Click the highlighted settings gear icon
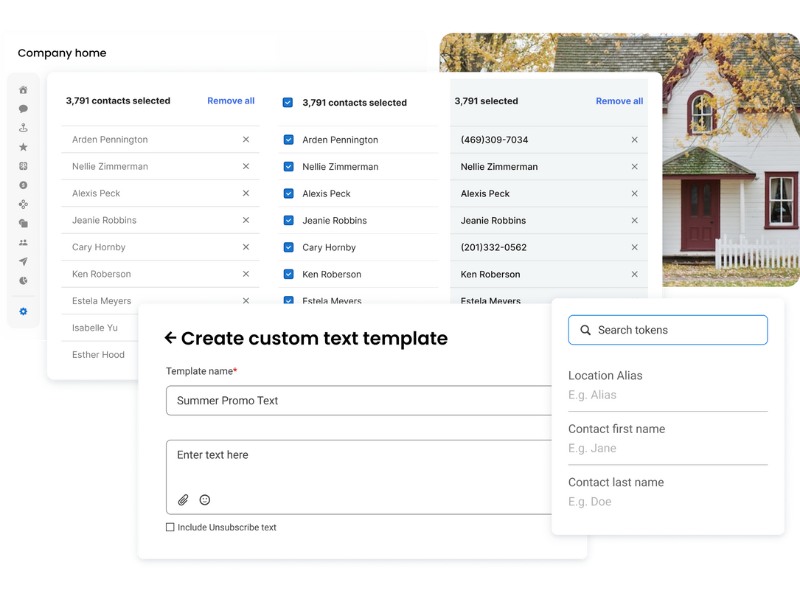 (x=24, y=310)
